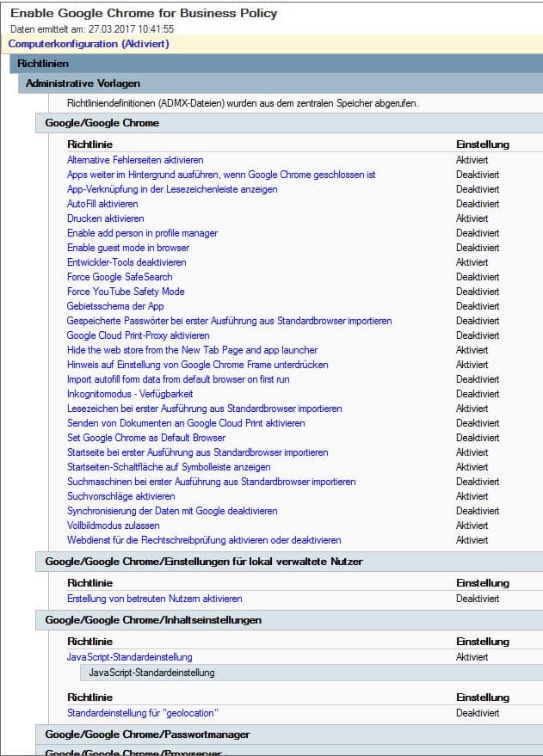
Task: Open the JavaScript-Standardeinstellung policy link
Action: coord(130,657)
